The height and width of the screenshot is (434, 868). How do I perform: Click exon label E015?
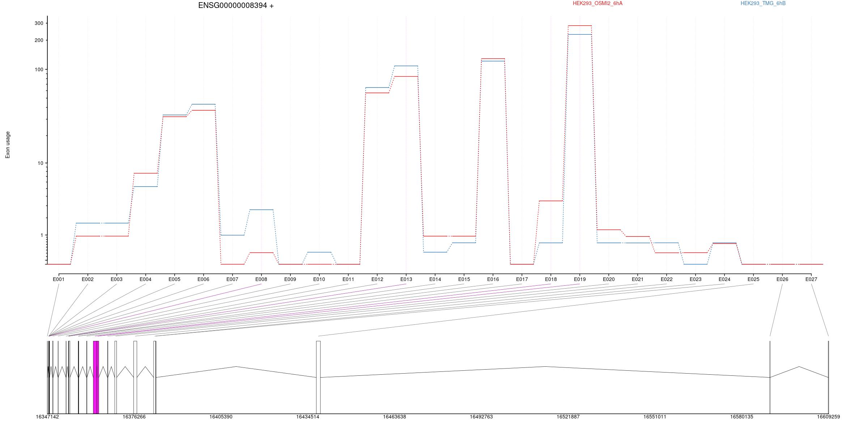click(464, 279)
